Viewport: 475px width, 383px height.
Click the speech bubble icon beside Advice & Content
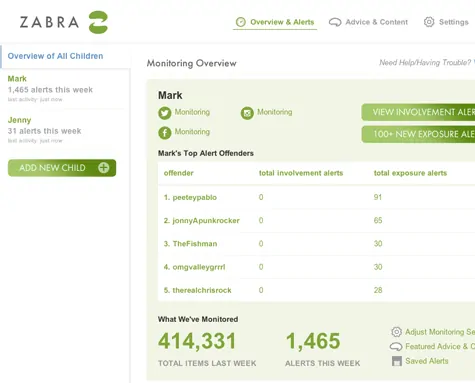click(335, 22)
